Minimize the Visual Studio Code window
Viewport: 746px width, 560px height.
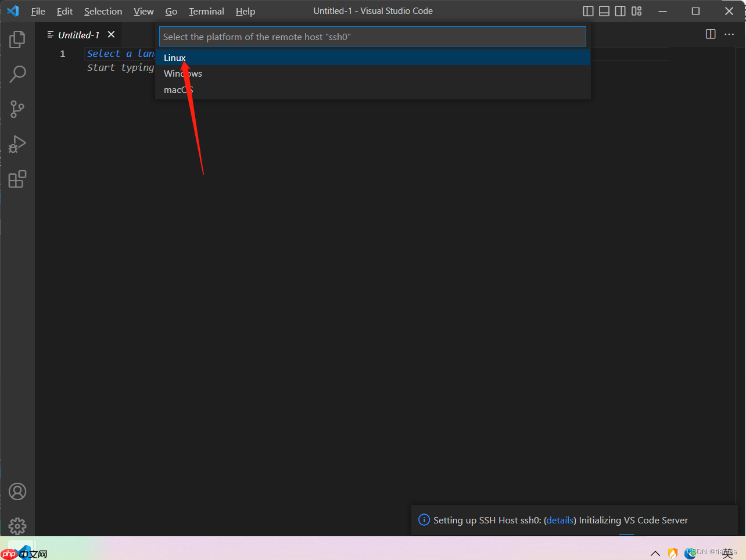pyautogui.click(x=662, y=11)
